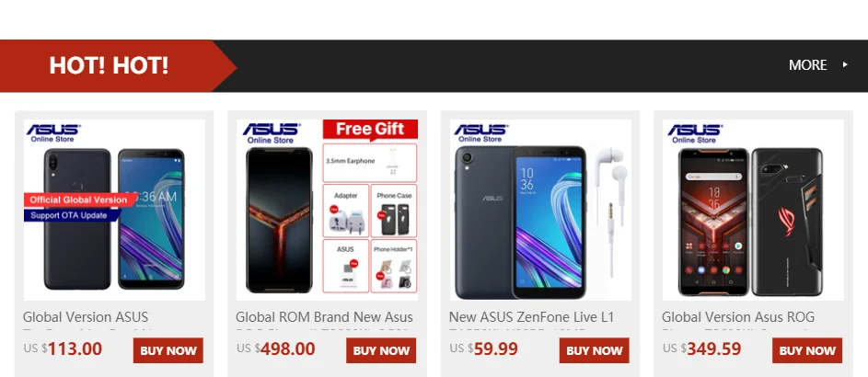Click the ZenFone Live L1 product image
Image resolution: width=868 pixels, height=377 pixels.
pos(540,210)
